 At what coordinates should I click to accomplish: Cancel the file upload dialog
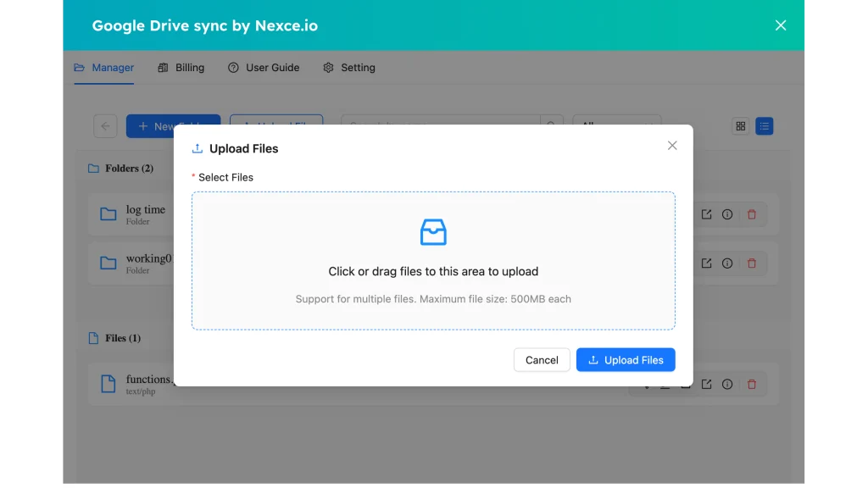point(542,360)
